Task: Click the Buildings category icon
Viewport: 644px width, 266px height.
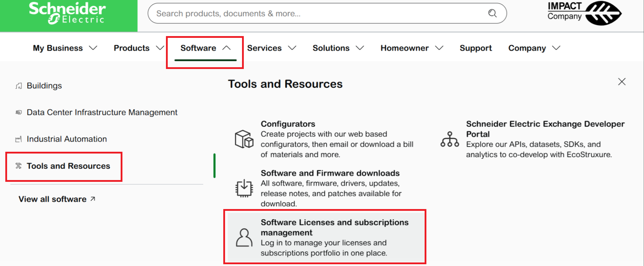Action: 19,86
